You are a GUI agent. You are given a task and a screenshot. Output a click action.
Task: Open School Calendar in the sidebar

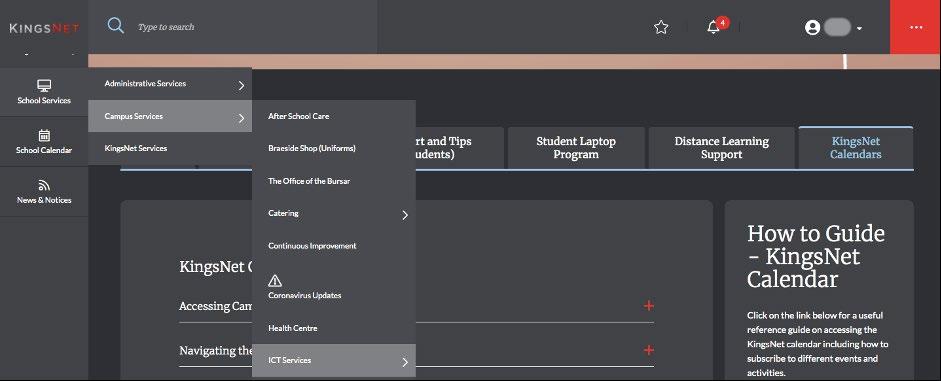(x=44, y=142)
